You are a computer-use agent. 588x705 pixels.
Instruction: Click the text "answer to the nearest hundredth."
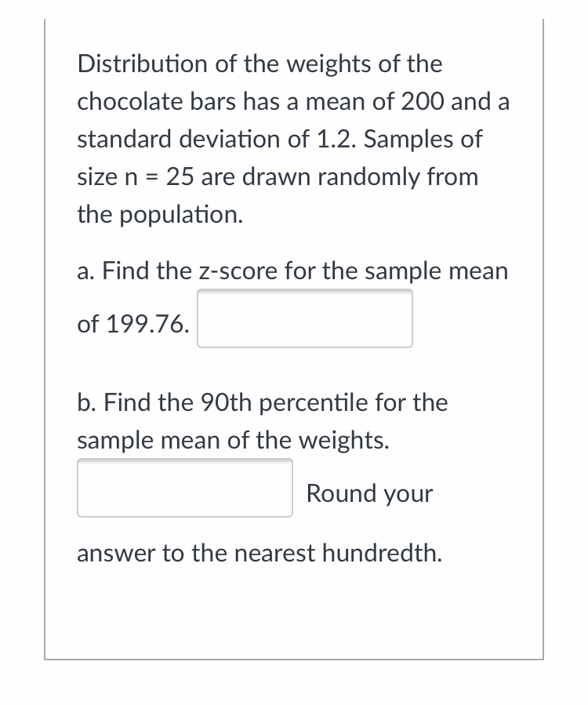[260, 554]
